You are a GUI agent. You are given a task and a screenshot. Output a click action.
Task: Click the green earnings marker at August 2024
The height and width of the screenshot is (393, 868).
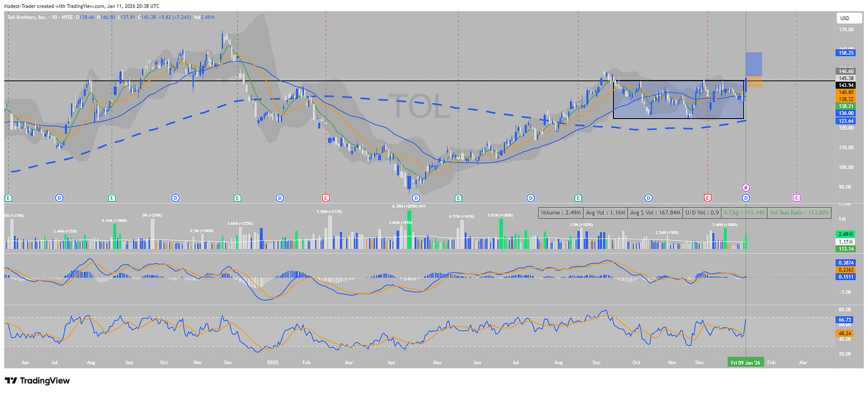[x=111, y=197]
